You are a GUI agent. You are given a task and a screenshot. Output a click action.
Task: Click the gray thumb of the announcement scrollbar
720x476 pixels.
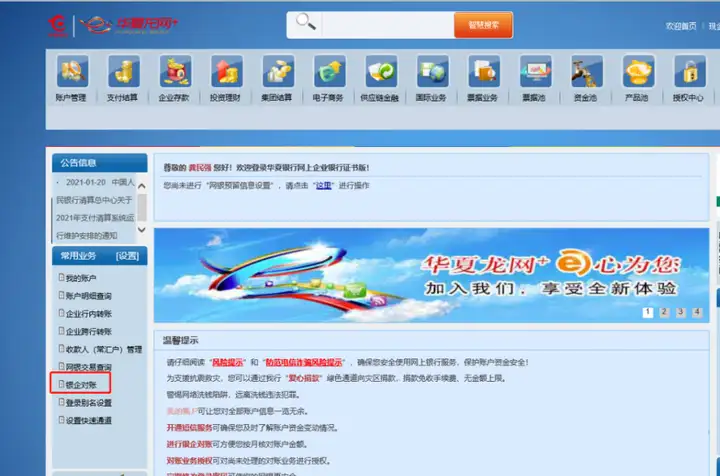[142, 207]
